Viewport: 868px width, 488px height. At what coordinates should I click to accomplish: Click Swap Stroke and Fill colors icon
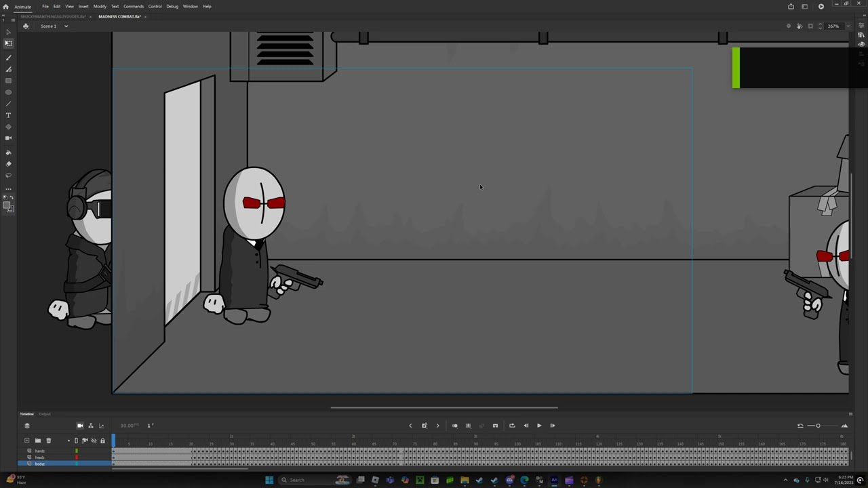coord(12,197)
